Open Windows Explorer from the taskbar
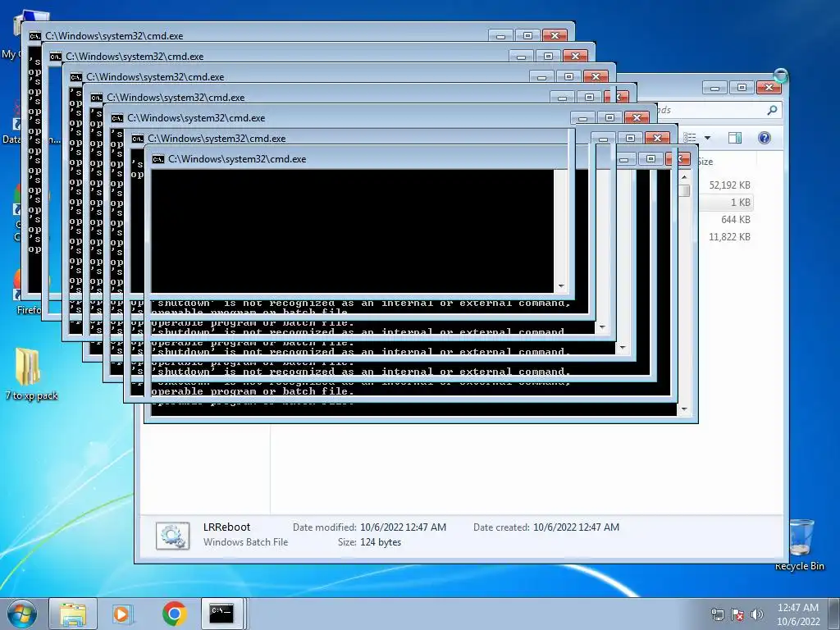This screenshot has width=840, height=630. coord(73,614)
